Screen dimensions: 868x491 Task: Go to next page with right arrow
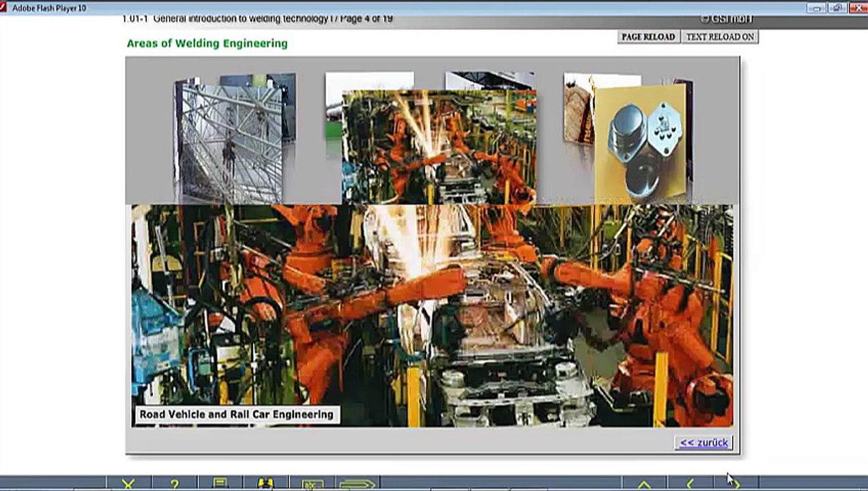click(736, 484)
